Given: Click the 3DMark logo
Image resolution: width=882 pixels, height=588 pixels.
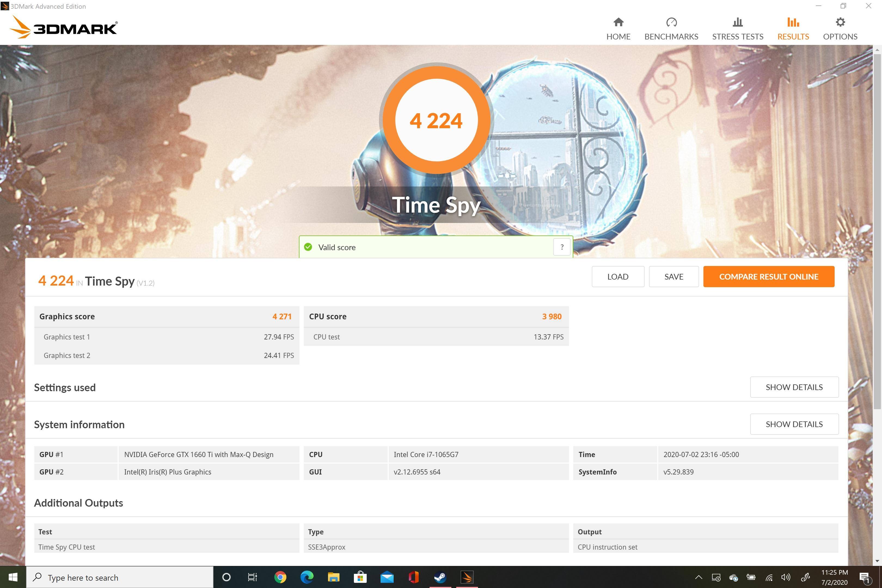Looking at the screenshot, I should click(64, 28).
